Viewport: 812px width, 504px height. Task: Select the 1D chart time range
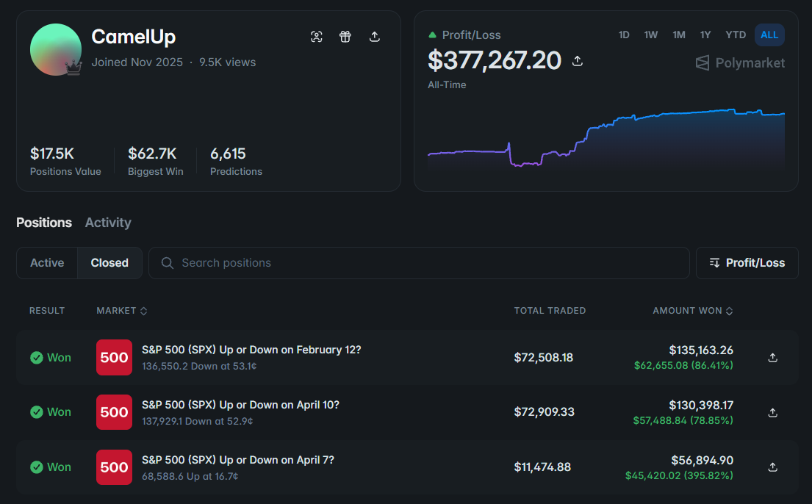point(624,35)
